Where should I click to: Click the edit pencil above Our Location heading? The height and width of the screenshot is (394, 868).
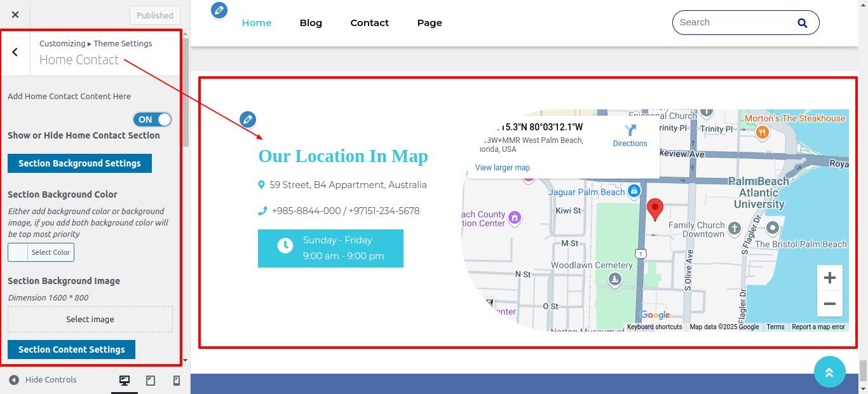pos(248,119)
